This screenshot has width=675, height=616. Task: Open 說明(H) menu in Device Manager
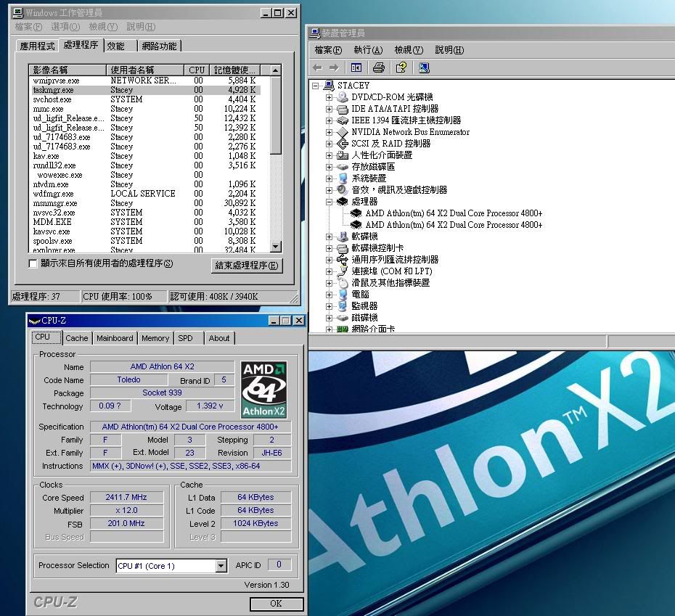coord(449,50)
